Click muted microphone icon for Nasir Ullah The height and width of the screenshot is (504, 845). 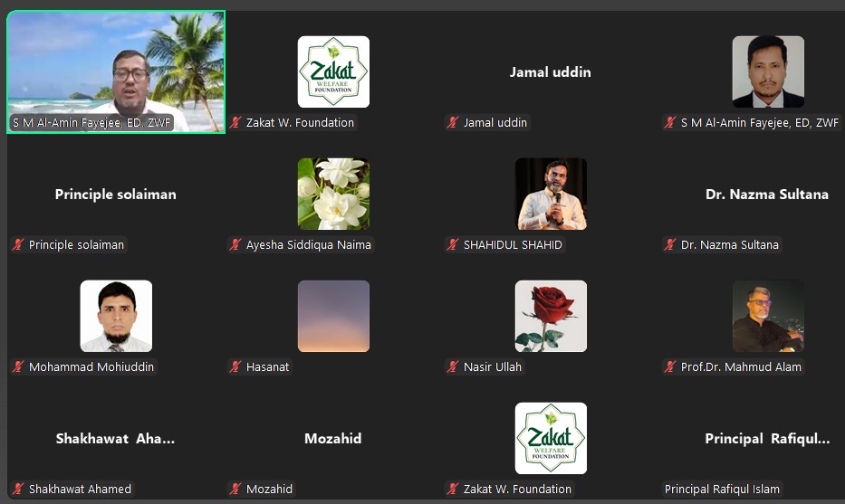point(453,367)
